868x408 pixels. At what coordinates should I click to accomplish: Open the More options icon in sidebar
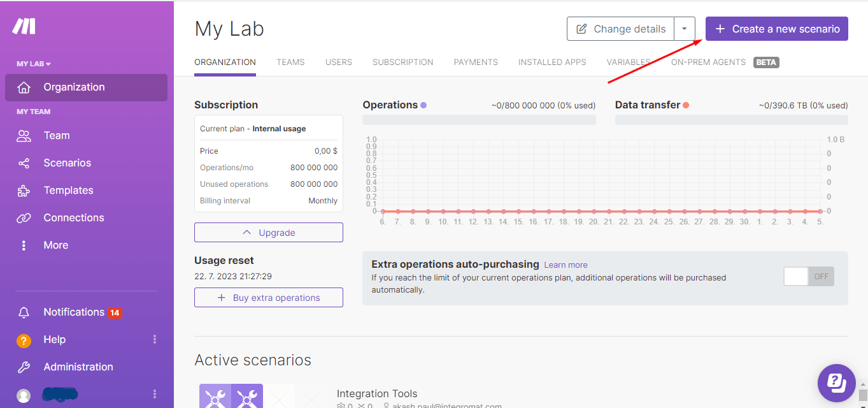(x=24, y=245)
